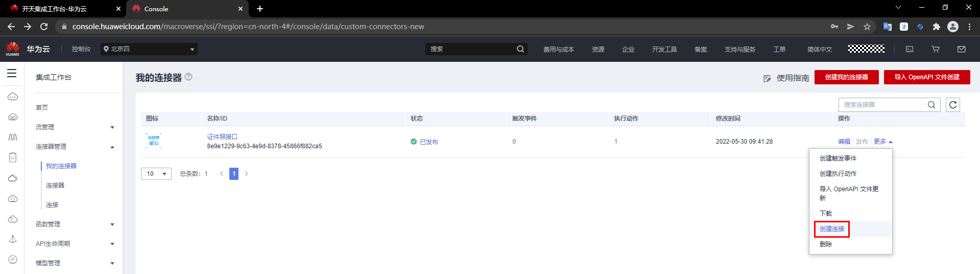Select 创建触发事件 from menu
The image size is (980, 274).
click(x=851, y=158)
